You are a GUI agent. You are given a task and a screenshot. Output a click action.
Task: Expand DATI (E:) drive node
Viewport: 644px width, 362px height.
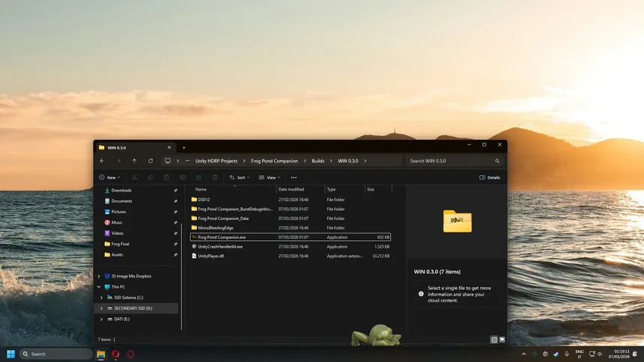(x=101, y=319)
